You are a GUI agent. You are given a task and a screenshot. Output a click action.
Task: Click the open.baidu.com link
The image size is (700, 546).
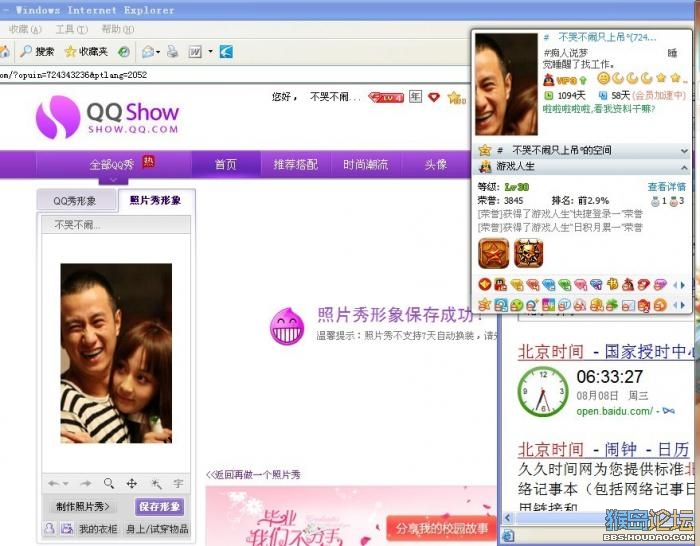(x=615, y=411)
